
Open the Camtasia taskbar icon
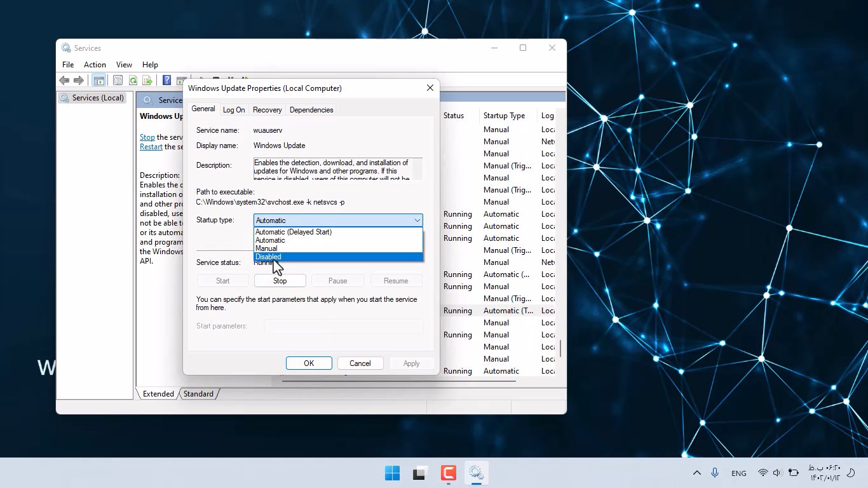coord(448,473)
